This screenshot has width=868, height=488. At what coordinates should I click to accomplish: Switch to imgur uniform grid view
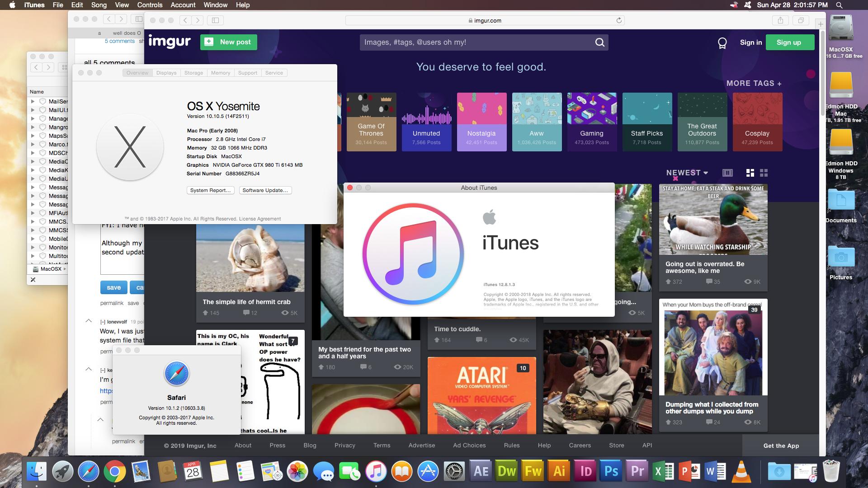click(764, 173)
